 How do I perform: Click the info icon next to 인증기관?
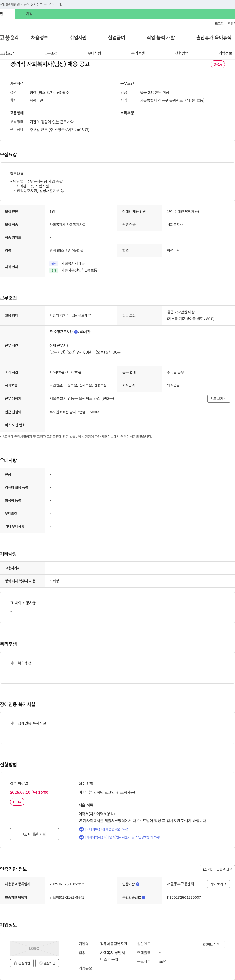coord(138,884)
